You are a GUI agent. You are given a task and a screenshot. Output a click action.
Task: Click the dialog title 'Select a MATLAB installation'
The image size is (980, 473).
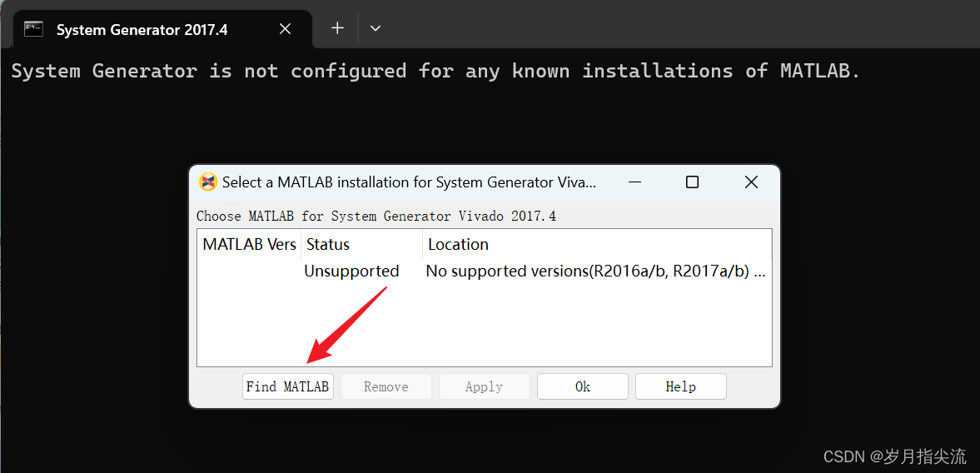[x=410, y=182]
